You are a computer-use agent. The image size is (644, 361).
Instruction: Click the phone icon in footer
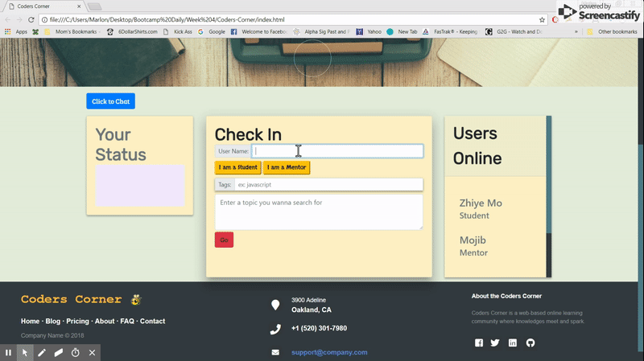275,329
